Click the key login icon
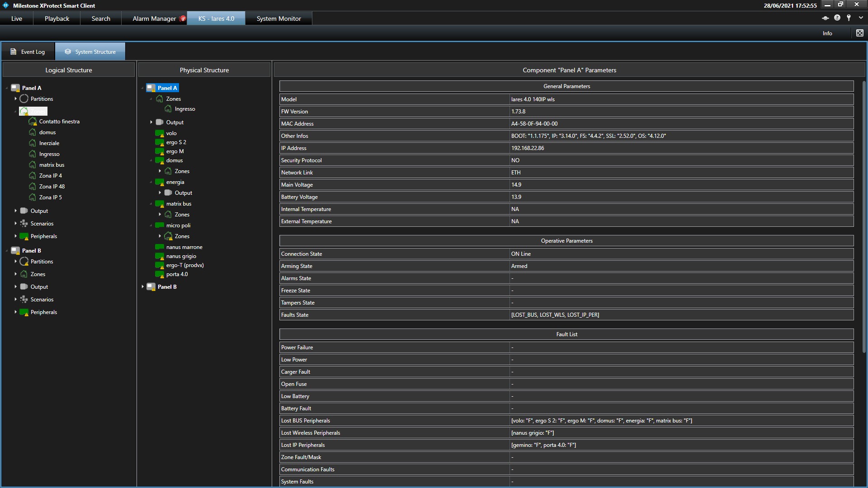This screenshot has width=868, height=488. click(x=849, y=18)
